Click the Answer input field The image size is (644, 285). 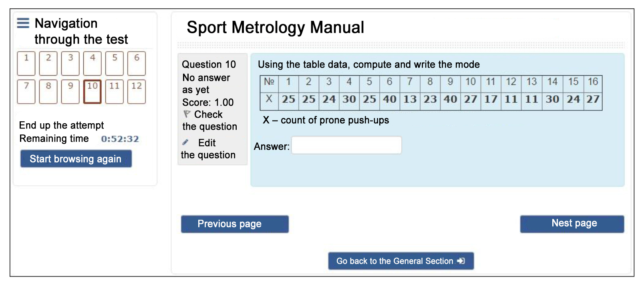(346, 145)
